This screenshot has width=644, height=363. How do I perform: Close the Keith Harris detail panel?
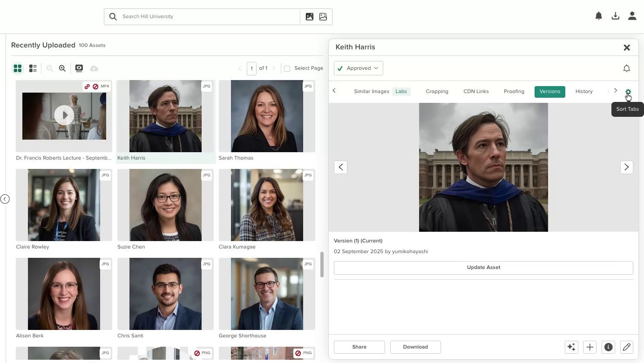[x=627, y=47]
